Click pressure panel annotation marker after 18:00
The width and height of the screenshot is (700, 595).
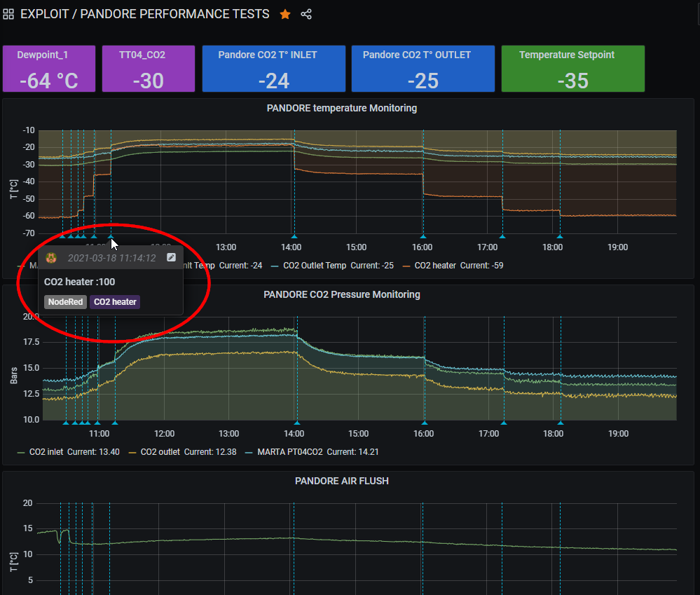[x=561, y=423]
